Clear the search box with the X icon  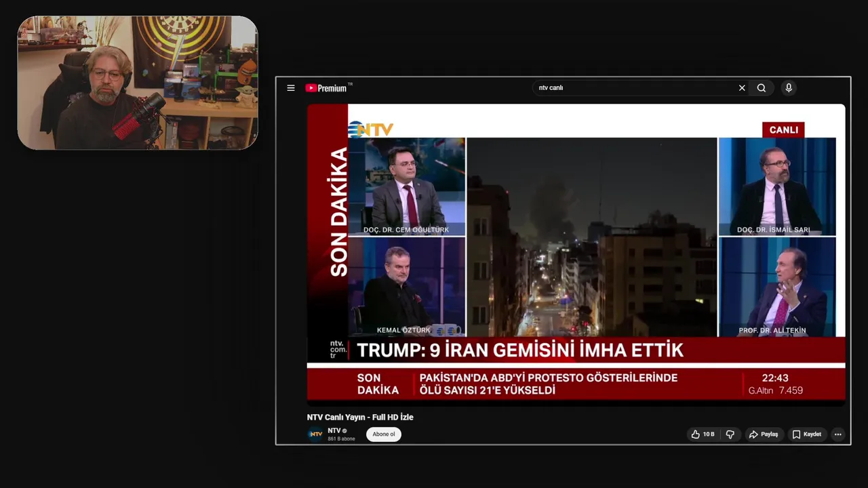pyautogui.click(x=742, y=88)
